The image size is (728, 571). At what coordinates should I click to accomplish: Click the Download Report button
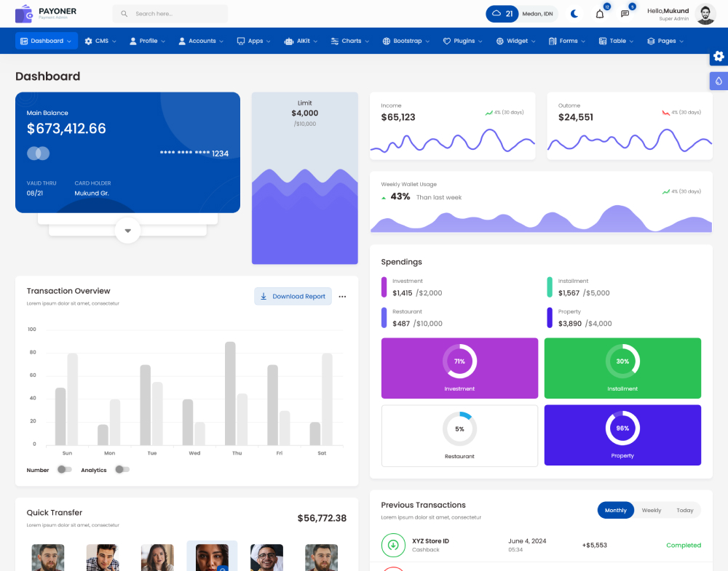tap(293, 297)
